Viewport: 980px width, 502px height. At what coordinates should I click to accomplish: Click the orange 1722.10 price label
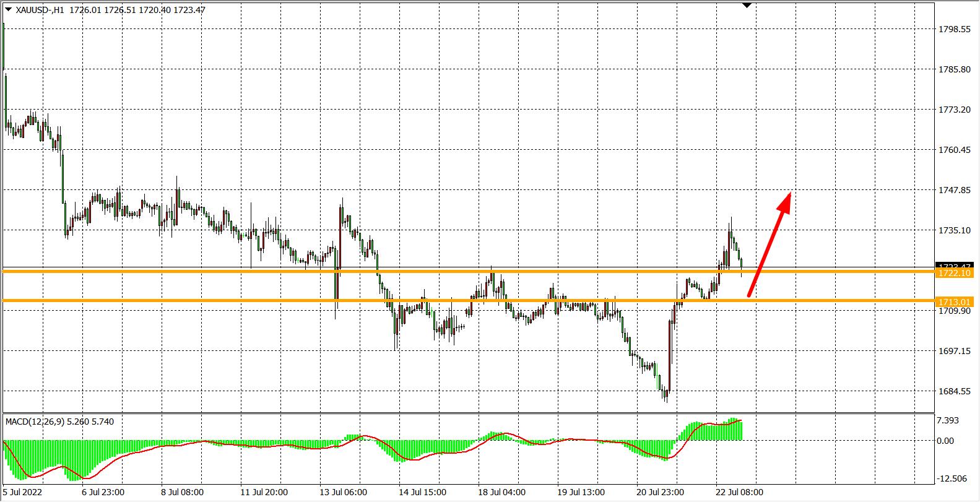pos(955,273)
